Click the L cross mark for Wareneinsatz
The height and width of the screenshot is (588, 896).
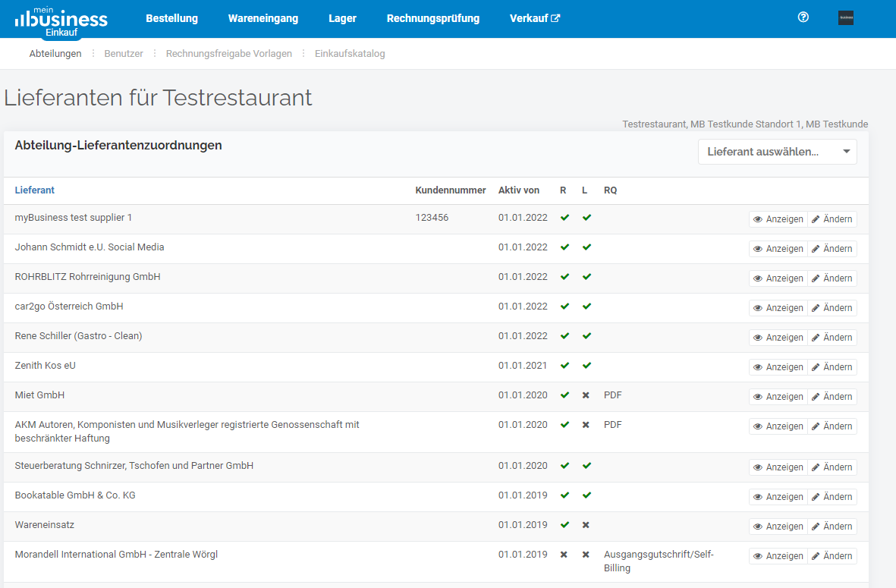point(586,525)
